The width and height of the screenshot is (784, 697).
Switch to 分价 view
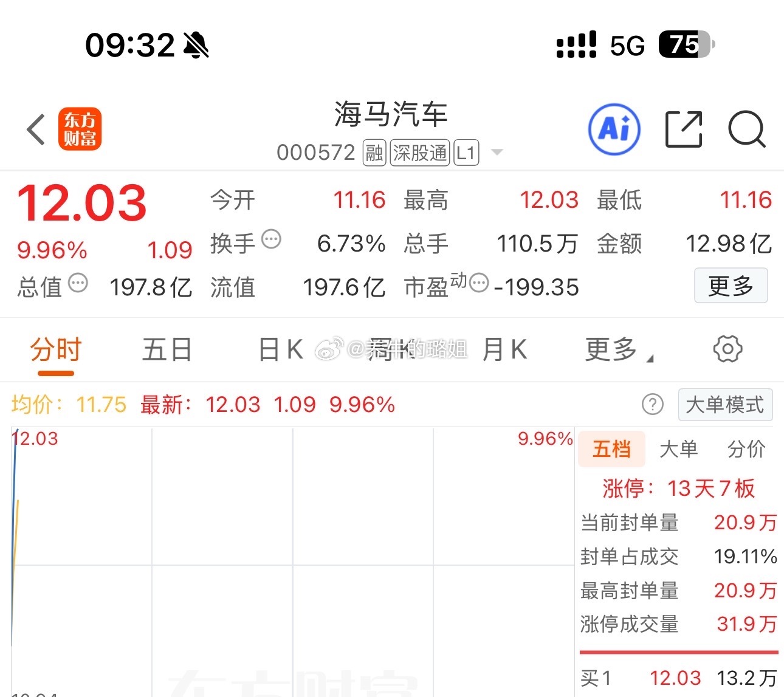click(x=746, y=449)
